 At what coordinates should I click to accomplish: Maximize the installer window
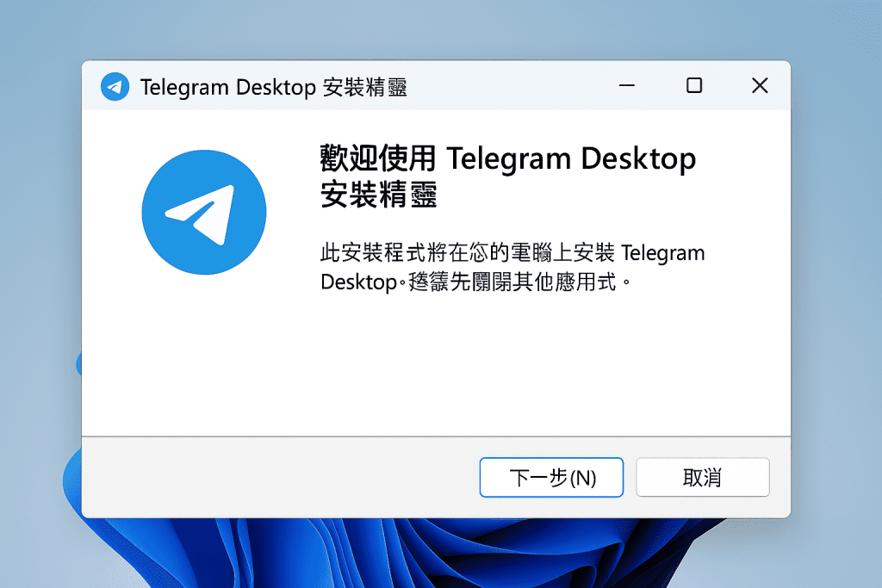pos(693,85)
